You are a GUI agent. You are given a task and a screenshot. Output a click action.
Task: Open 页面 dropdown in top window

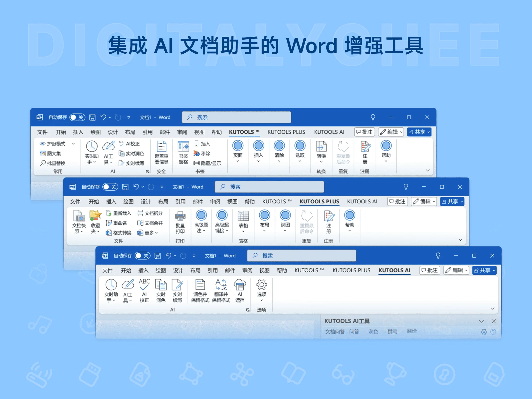pos(238,152)
